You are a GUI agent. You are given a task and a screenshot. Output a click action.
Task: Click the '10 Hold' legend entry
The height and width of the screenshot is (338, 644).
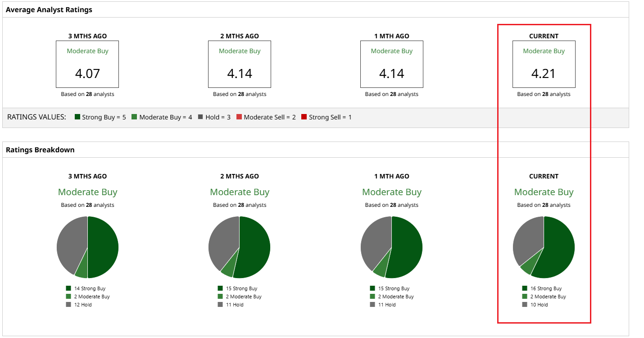pyautogui.click(x=540, y=305)
